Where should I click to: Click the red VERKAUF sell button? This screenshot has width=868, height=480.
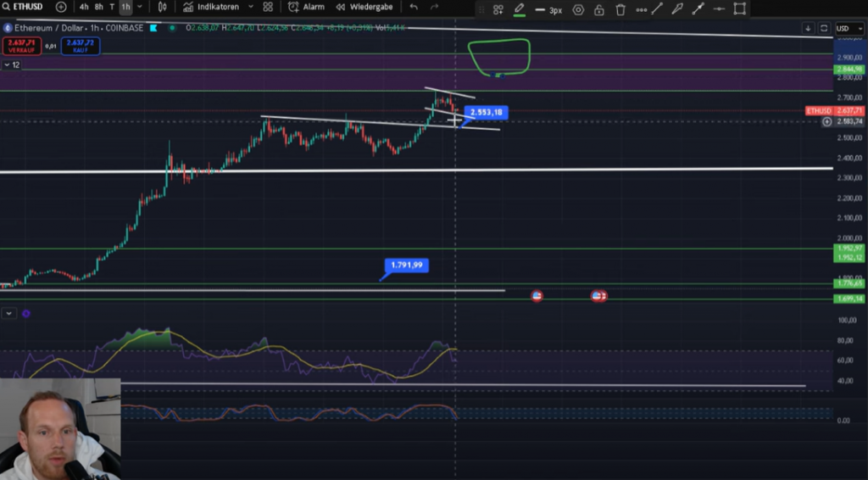pos(21,46)
